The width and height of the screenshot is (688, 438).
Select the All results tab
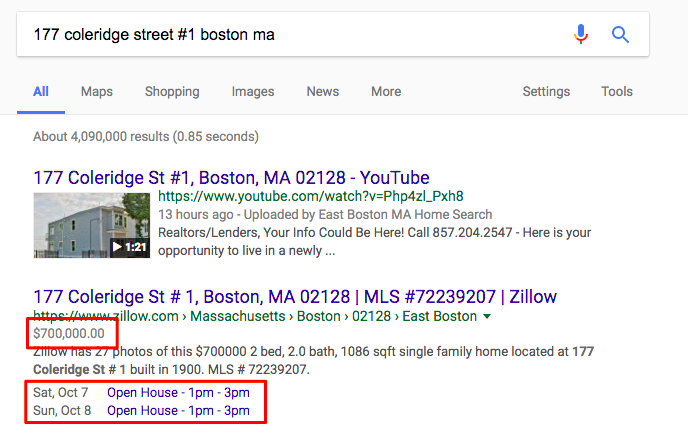[41, 91]
